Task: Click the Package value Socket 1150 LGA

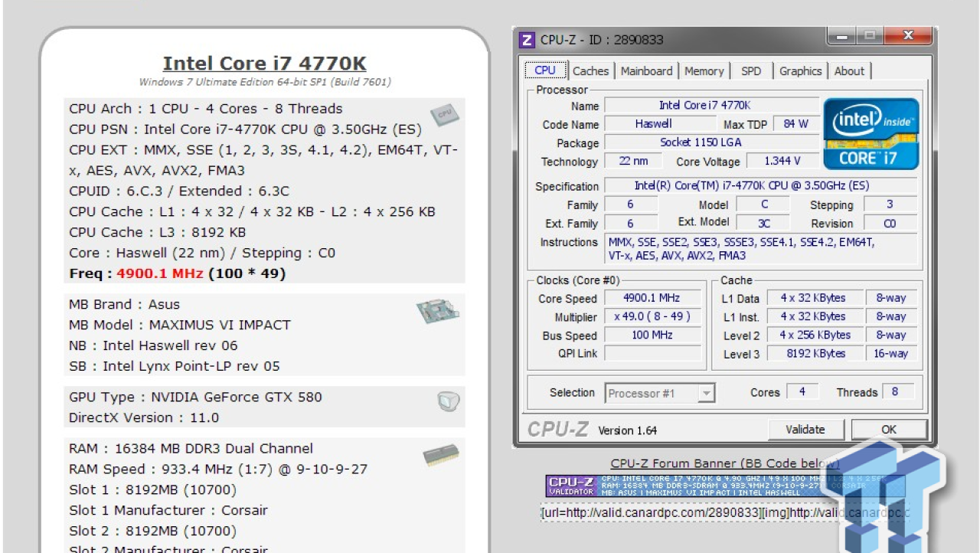Action: tap(711, 142)
